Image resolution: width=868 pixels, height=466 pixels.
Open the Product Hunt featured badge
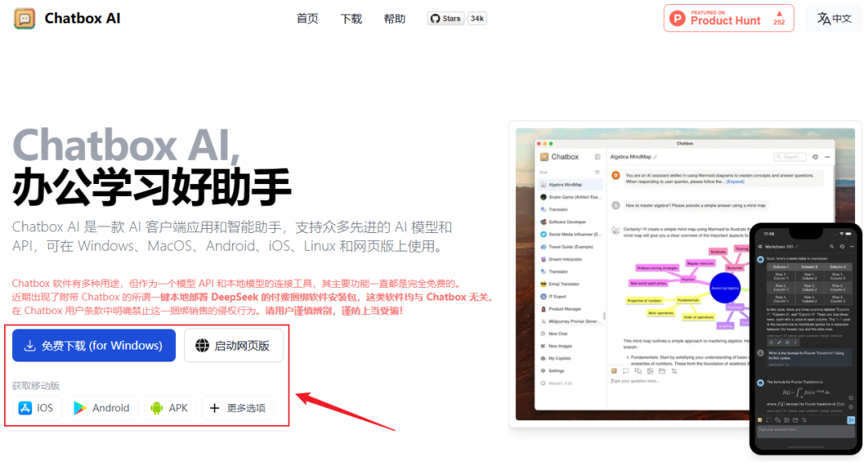728,18
